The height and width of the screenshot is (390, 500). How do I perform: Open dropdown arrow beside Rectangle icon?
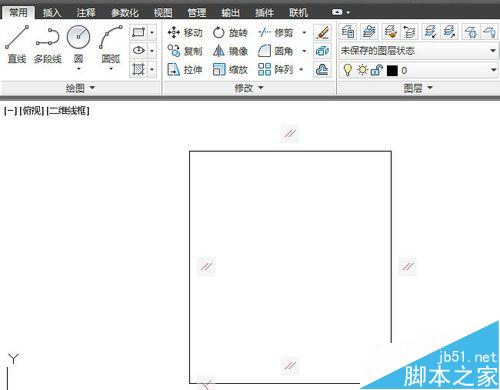(x=152, y=32)
